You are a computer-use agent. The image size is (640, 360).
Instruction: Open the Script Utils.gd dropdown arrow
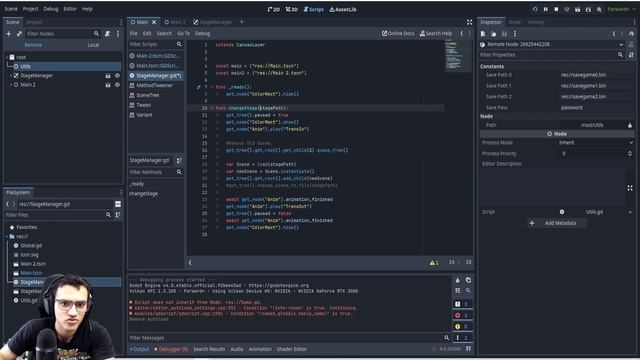tap(631, 212)
